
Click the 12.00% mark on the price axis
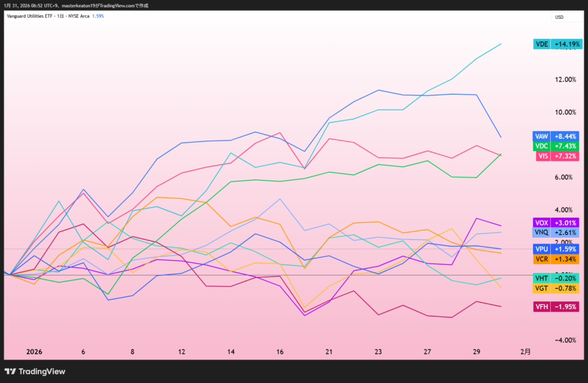[x=565, y=80]
